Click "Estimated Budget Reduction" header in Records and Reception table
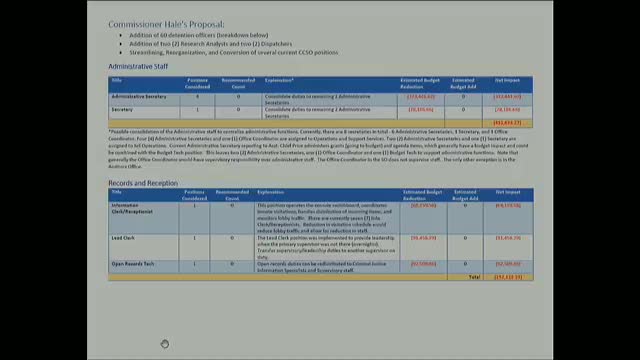This screenshot has height=360, width=640. click(x=422, y=195)
